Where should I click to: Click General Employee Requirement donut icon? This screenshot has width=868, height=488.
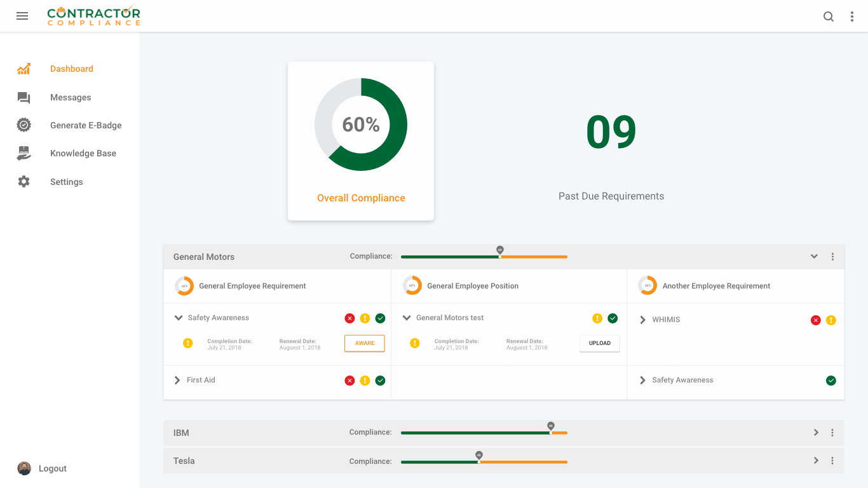pyautogui.click(x=184, y=286)
